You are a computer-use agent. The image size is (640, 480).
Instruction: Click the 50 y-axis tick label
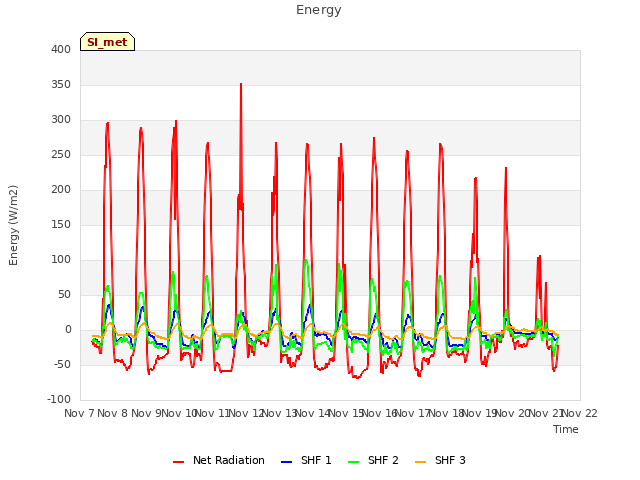coord(64,295)
